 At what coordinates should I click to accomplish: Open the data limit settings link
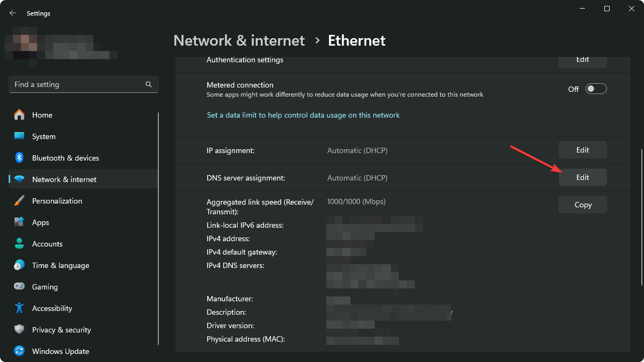303,115
